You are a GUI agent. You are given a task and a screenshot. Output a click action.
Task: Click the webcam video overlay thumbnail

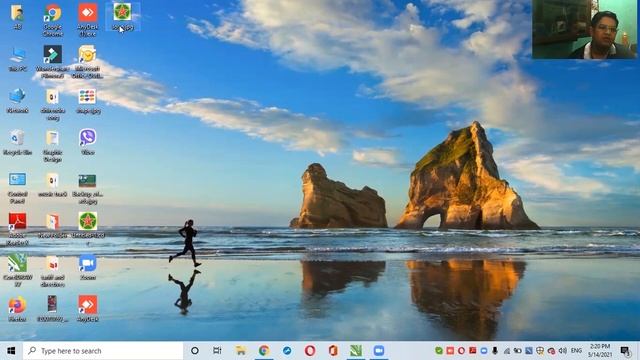pos(584,29)
